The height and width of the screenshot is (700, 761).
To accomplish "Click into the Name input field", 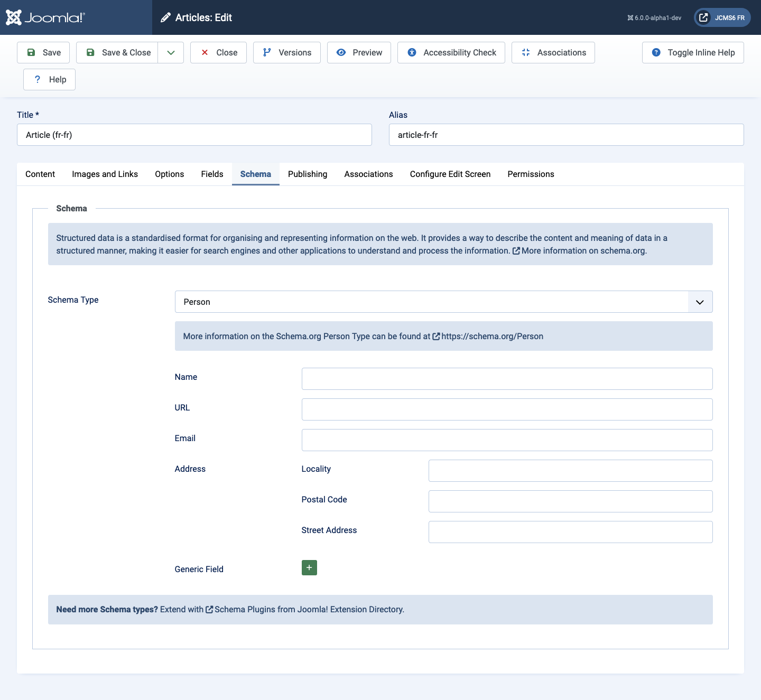I will [507, 379].
